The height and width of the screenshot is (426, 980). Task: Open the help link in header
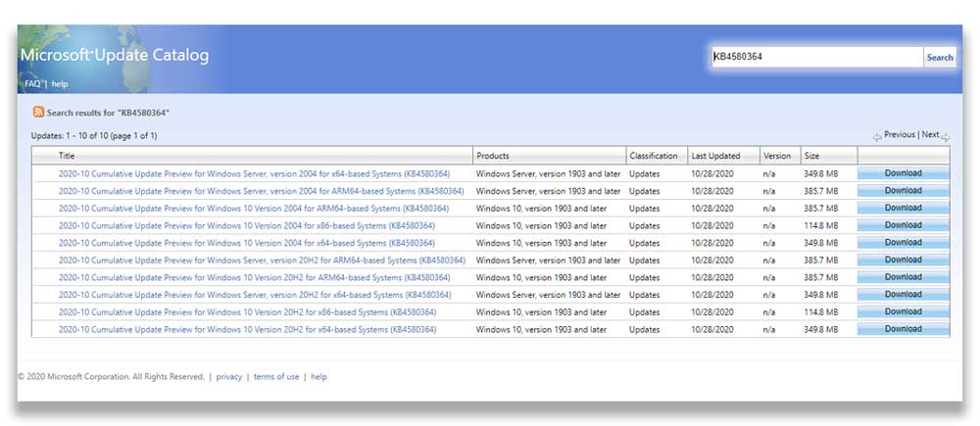(60, 83)
